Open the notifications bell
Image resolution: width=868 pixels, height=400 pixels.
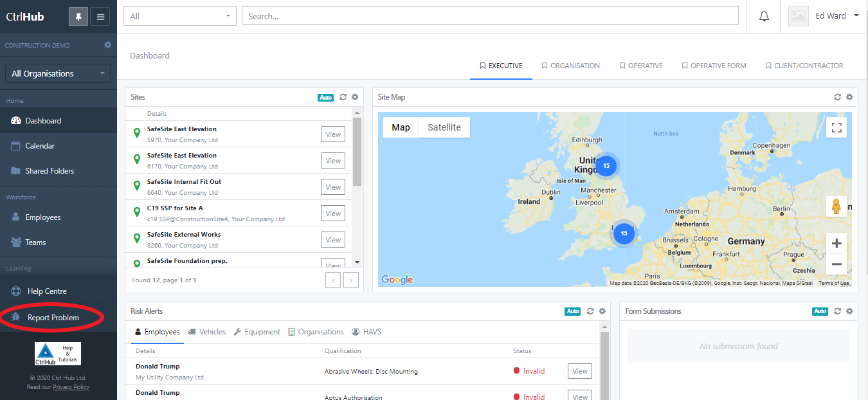764,16
